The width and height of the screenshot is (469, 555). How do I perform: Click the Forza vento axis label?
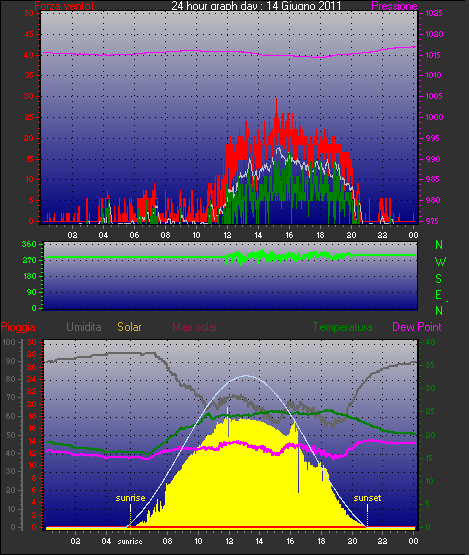click(x=64, y=6)
